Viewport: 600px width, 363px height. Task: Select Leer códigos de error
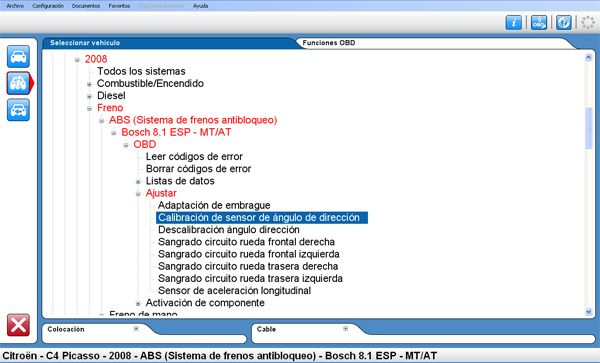(x=194, y=156)
